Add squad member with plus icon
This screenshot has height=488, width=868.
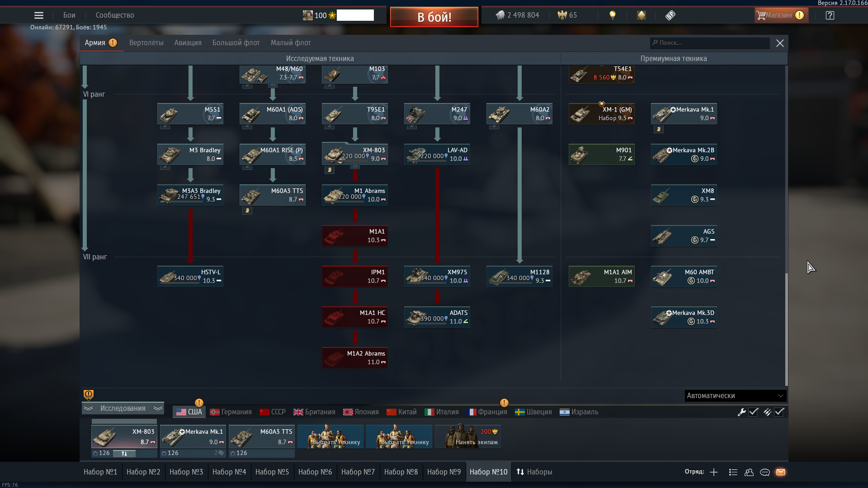[x=714, y=472]
